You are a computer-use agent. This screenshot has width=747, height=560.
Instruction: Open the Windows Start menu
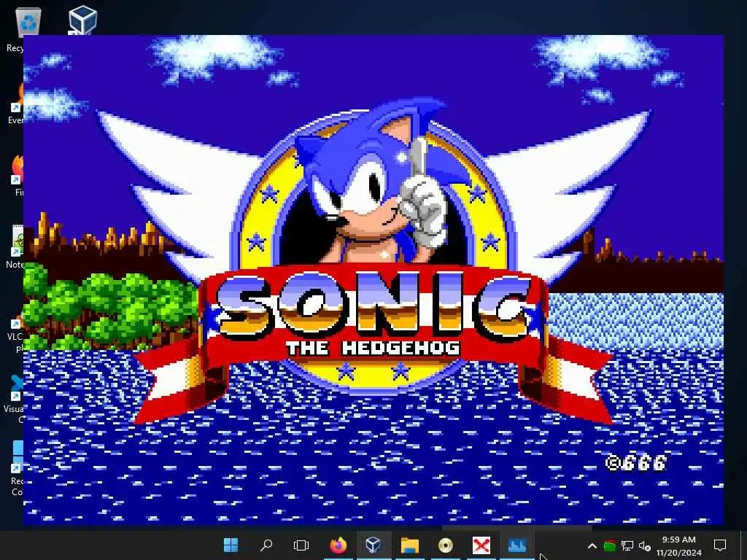[x=231, y=545]
